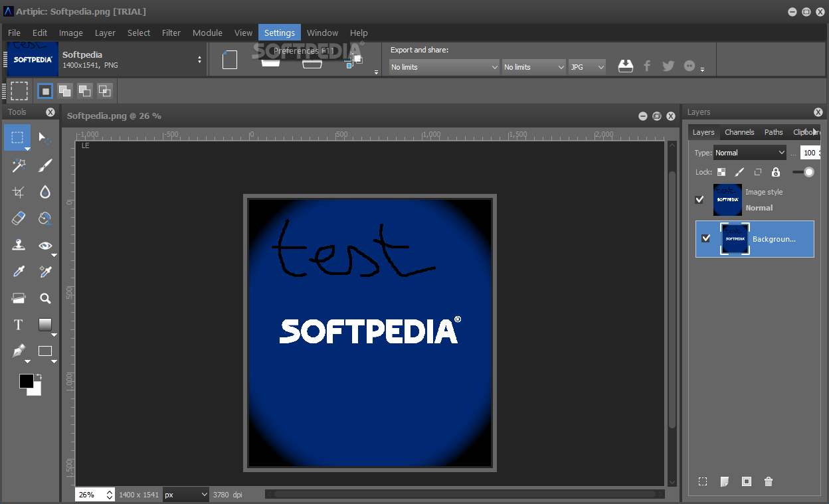The width and height of the screenshot is (829, 504).
Task: Select the Rectangle shape tool
Action: (x=45, y=351)
